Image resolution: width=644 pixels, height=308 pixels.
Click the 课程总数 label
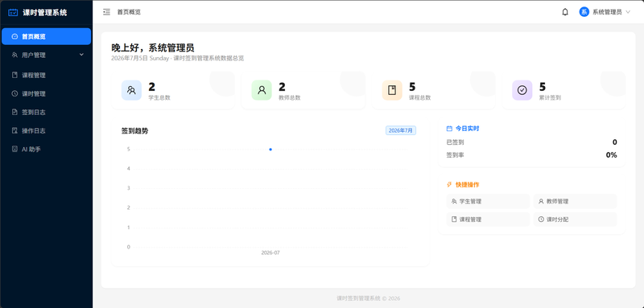[x=419, y=97]
